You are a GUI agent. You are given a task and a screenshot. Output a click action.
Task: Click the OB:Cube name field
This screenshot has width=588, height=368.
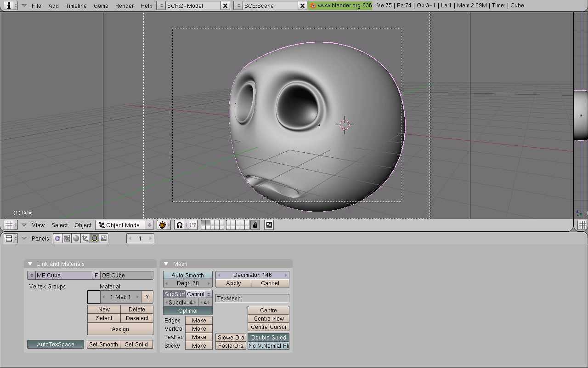tap(127, 276)
